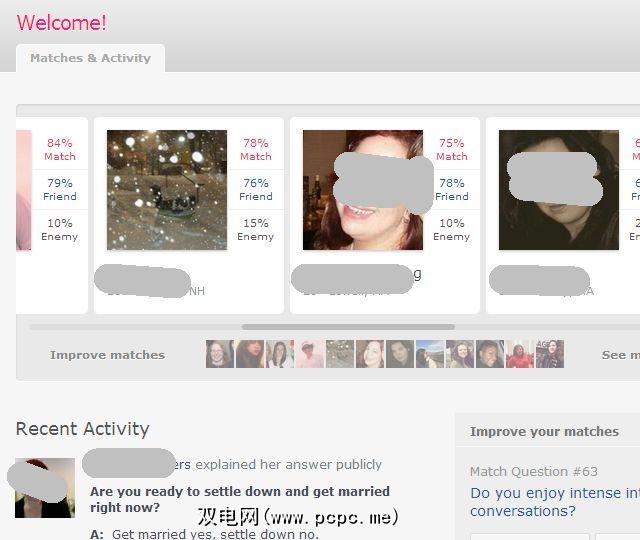The image size is (640, 540).
Task: Open the snowy night profile photo
Action: (x=167, y=190)
